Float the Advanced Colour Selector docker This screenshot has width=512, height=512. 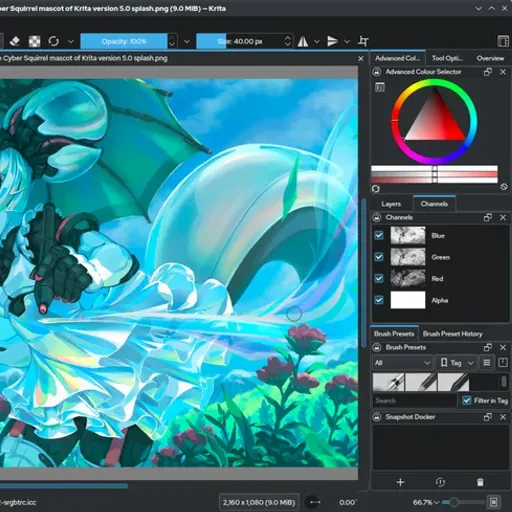pos(488,72)
